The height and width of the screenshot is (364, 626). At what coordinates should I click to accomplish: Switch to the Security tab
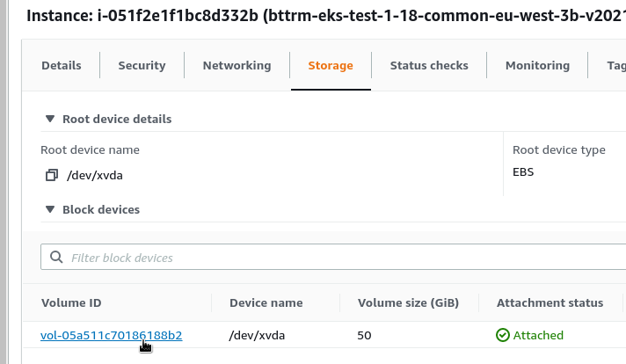coord(142,65)
